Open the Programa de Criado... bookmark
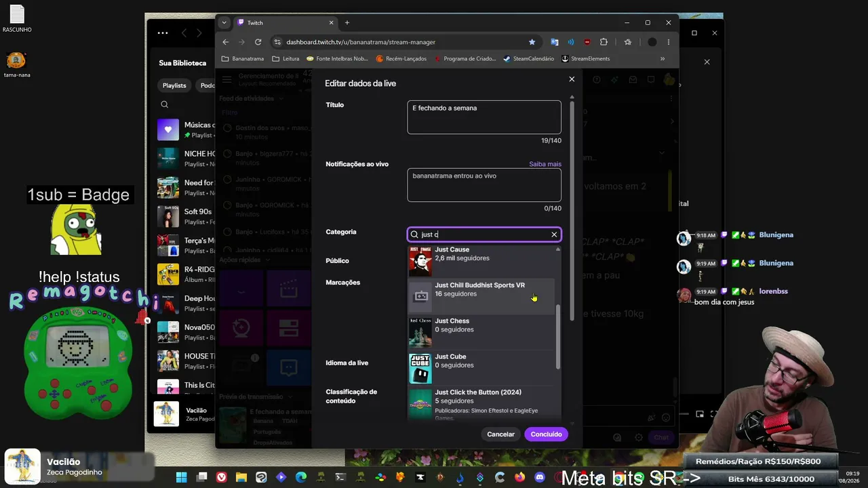The width and height of the screenshot is (868, 488). coord(465,59)
